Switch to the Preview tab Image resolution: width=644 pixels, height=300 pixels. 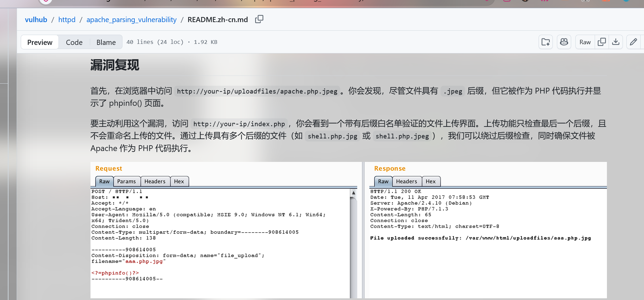click(40, 42)
